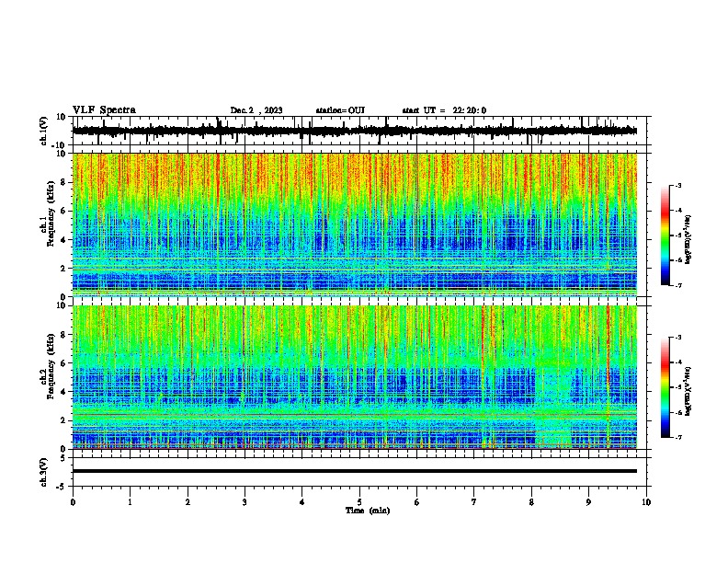Click the "10" tick on the time axis

pyautogui.click(x=646, y=502)
